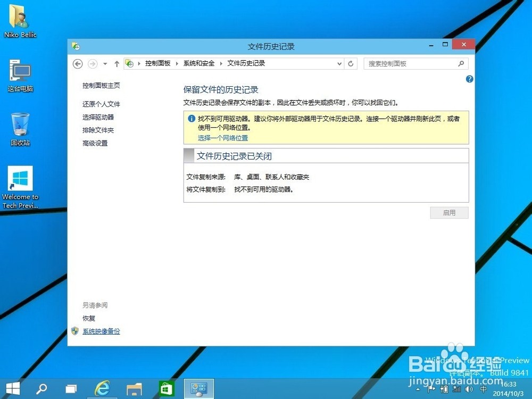
Task: Open the address bar history dropdown
Action: (x=340, y=64)
